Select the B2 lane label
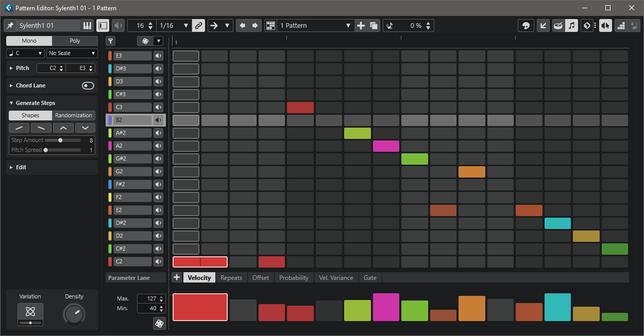The image size is (644, 336). [132, 120]
